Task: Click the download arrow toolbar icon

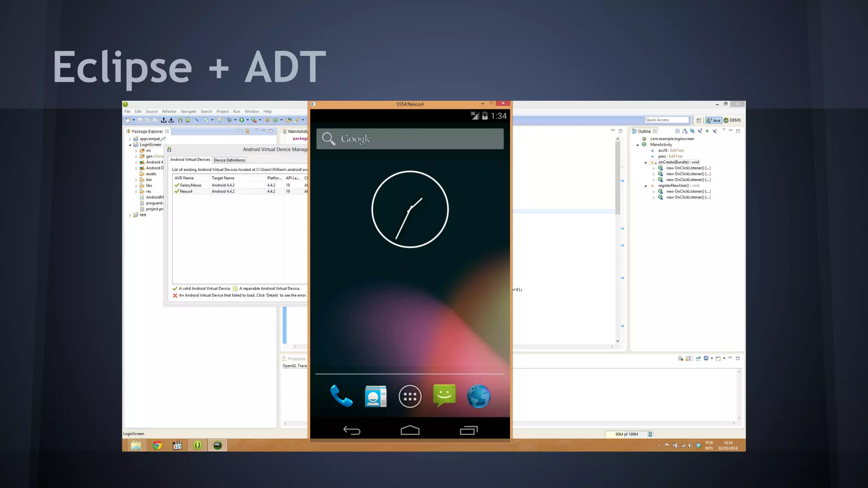Action: click(x=171, y=120)
